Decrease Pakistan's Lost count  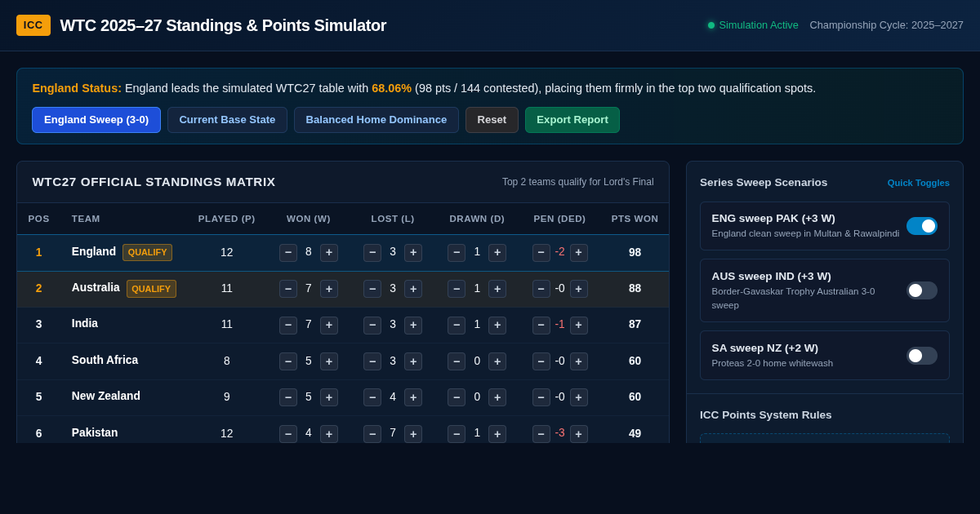point(372,434)
